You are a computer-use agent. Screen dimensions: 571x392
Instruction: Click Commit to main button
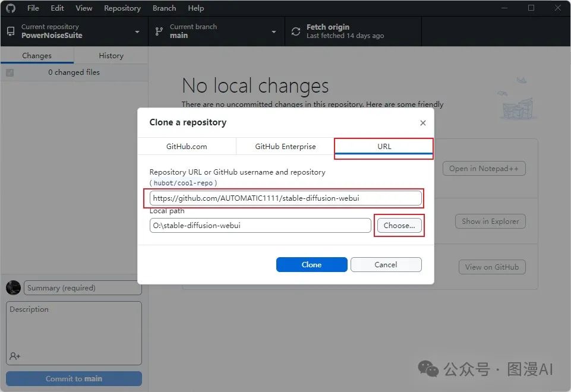74,378
